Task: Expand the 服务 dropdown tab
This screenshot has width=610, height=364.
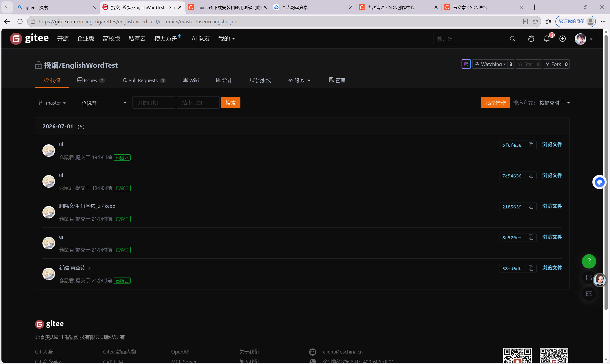Action: tap(299, 80)
